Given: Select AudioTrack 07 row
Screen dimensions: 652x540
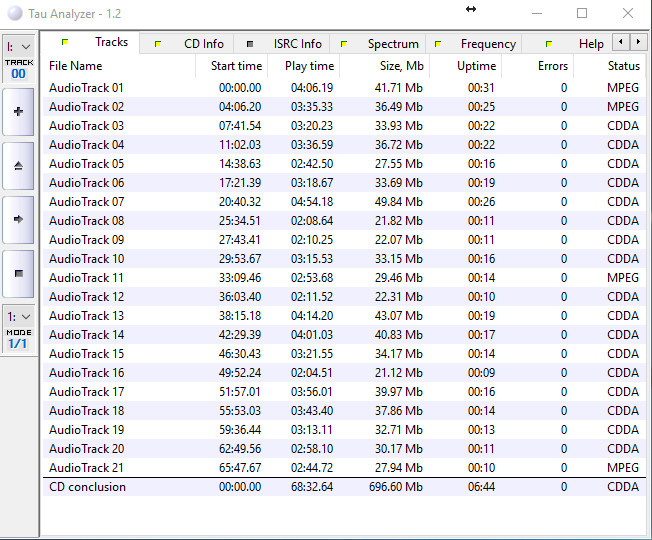Looking at the screenshot, I should tap(344, 202).
